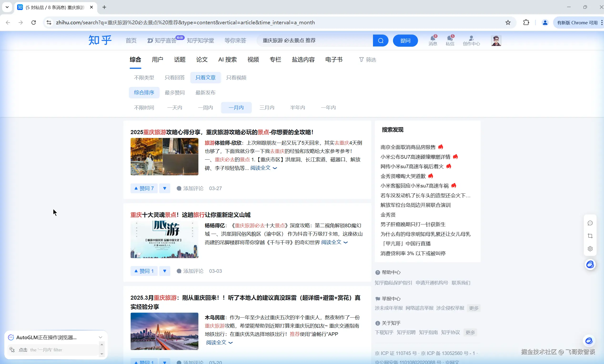Open the 私信 private messages icon
This screenshot has width=604, height=364.
click(x=450, y=40)
